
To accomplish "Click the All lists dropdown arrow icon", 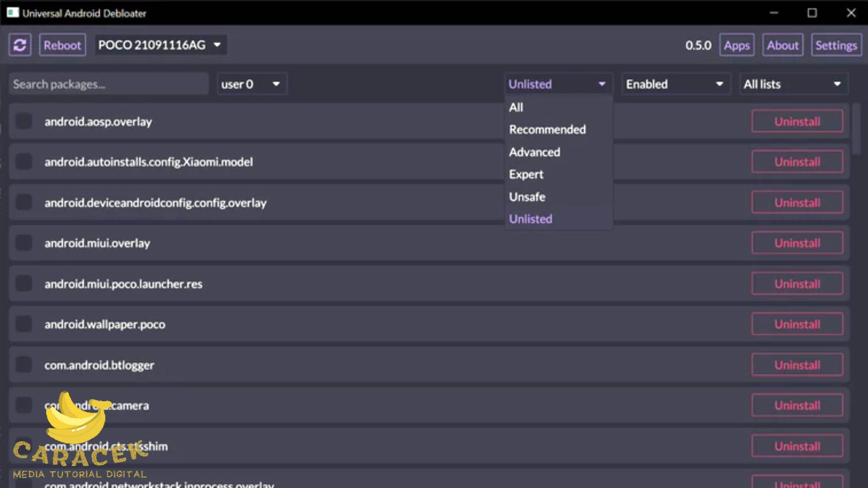I will click(x=837, y=84).
